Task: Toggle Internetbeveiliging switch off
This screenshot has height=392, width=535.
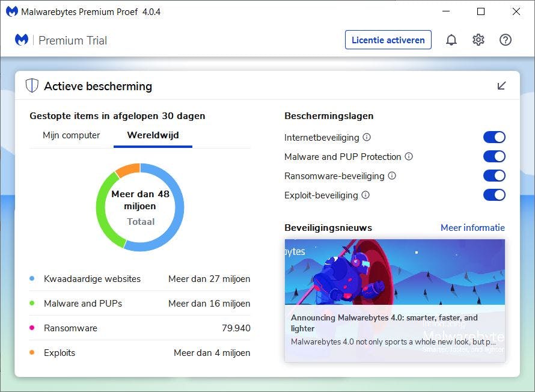Action: click(x=494, y=137)
